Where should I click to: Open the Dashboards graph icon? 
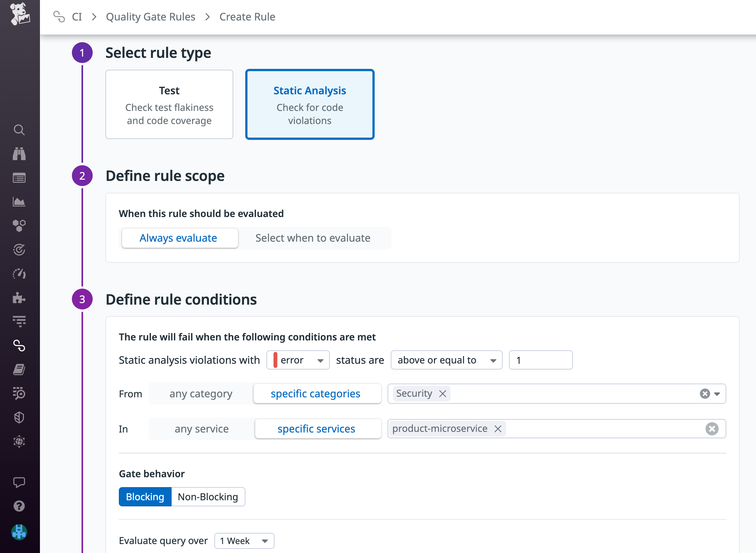19,201
